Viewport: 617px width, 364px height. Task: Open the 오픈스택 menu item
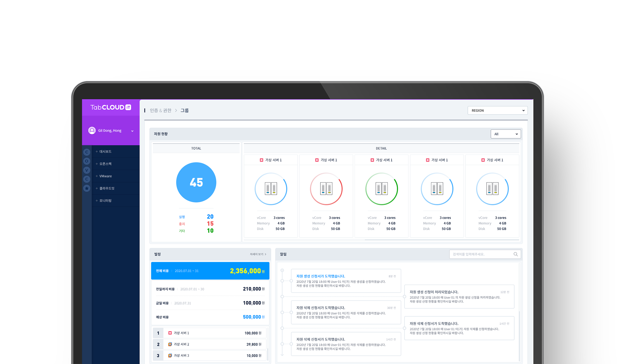coord(105,164)
